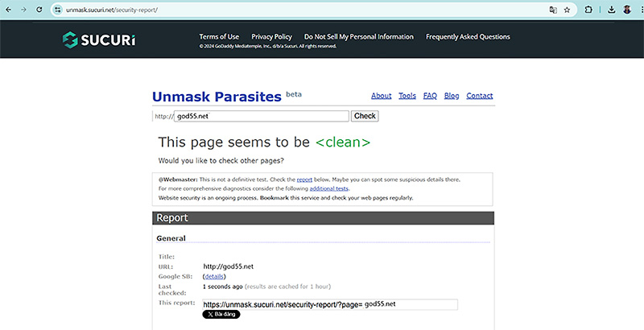Follow the report link in webmaster note
644x330 pixels.
coord(304,179)
